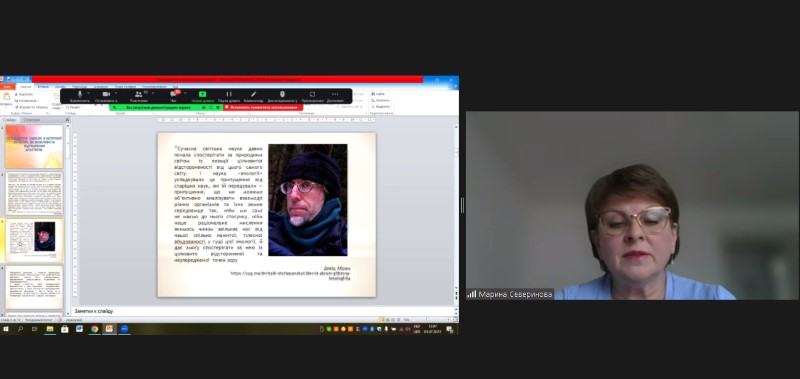800x379 pixels.
Task: Expand video options arrow in Zoom
Action: 116,94
